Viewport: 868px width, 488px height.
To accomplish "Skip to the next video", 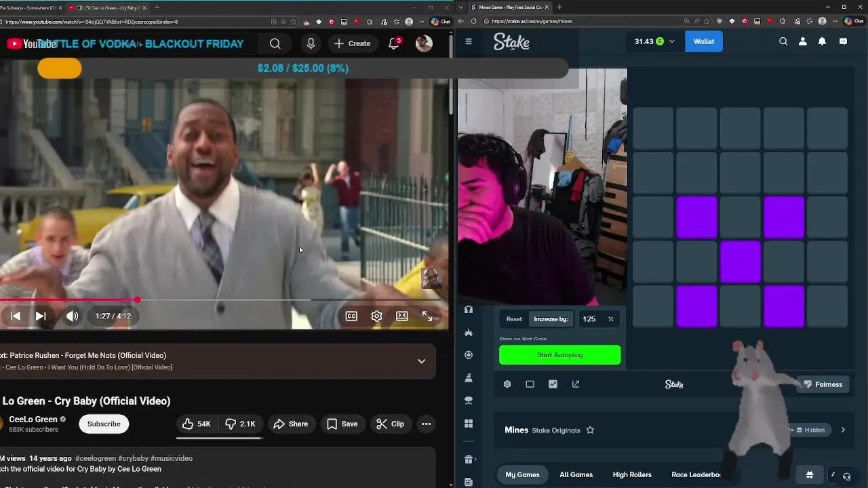I will click(41, 316).
